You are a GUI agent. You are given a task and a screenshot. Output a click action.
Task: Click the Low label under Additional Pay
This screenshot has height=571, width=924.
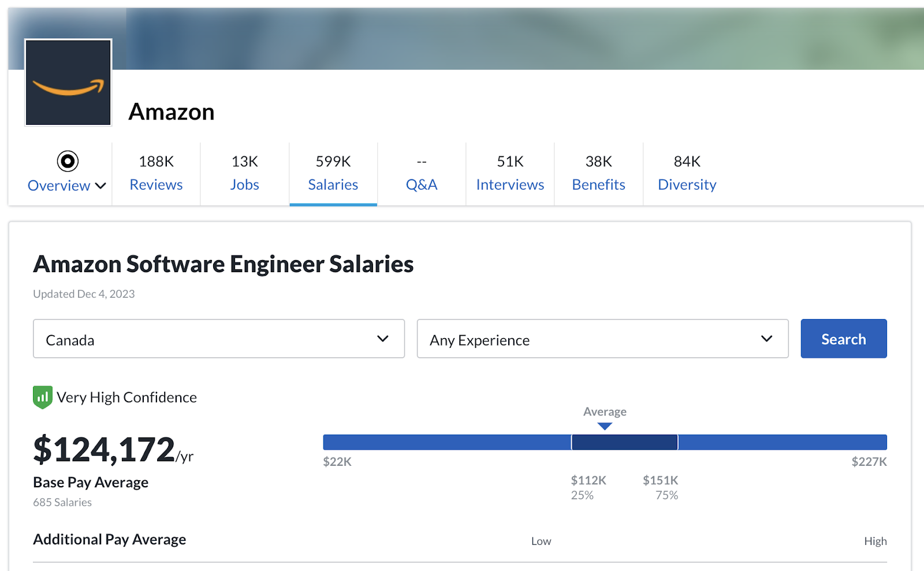pos(541,542)
